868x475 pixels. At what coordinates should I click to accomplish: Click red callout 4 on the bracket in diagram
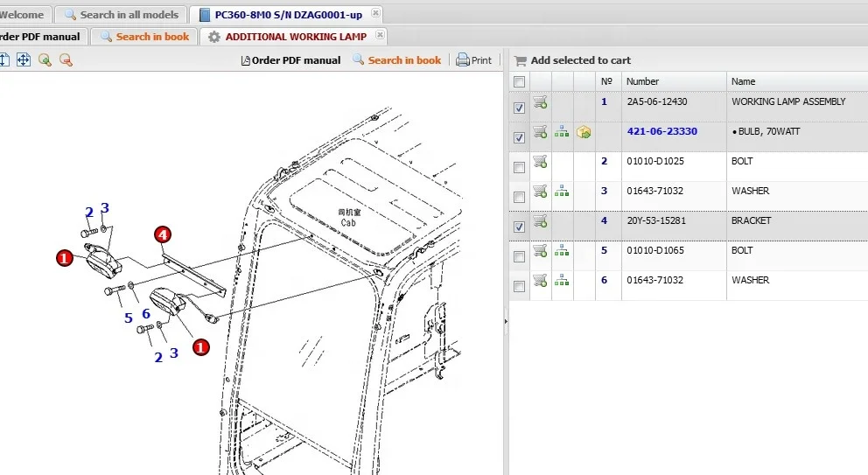(162, 234)
